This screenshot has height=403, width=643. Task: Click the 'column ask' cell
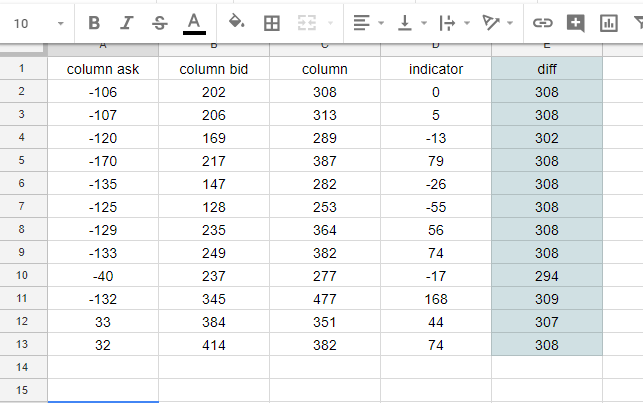[x=103, y=69]
